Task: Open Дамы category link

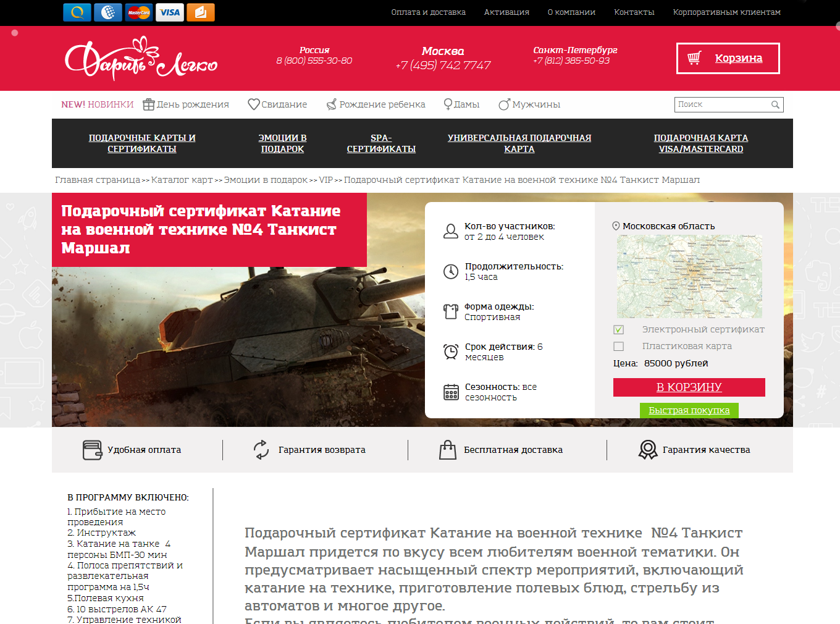Action: [466, 104]
